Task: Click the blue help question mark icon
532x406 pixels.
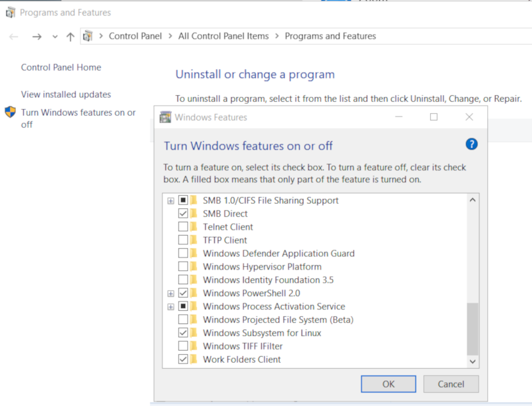Action: tap(471, 144)
